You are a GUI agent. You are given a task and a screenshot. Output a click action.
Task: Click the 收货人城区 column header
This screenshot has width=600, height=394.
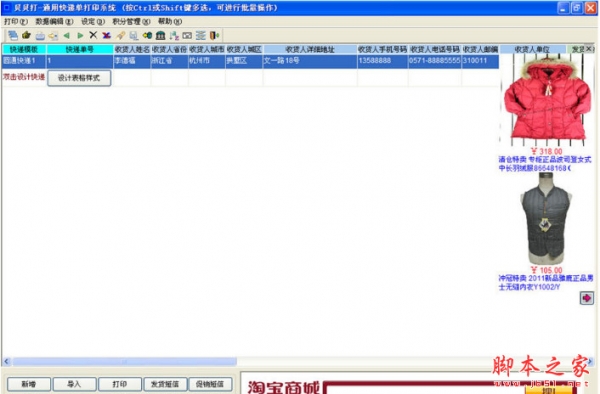point(244,49)
